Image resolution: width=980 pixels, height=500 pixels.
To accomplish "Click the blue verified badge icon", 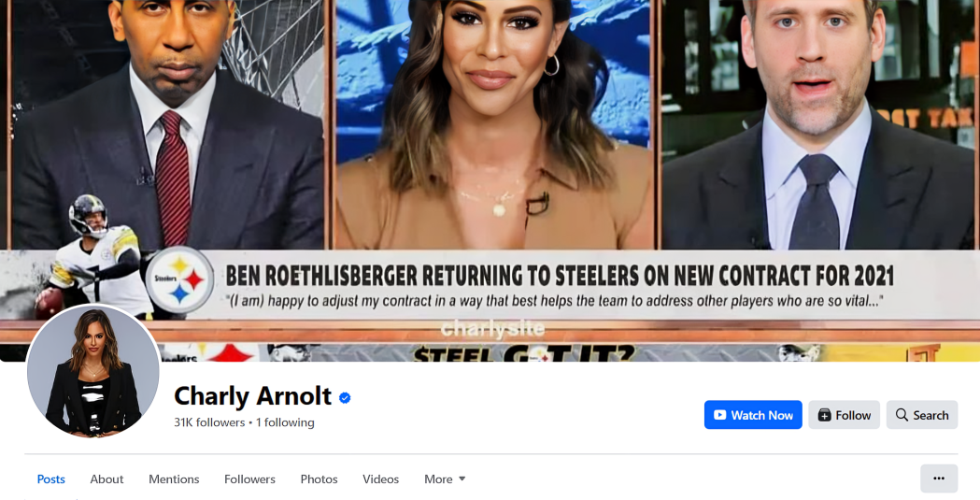I will pos(345,397).
